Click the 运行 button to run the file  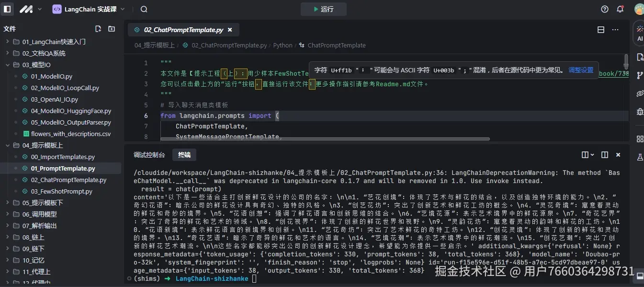pos(323,9)
